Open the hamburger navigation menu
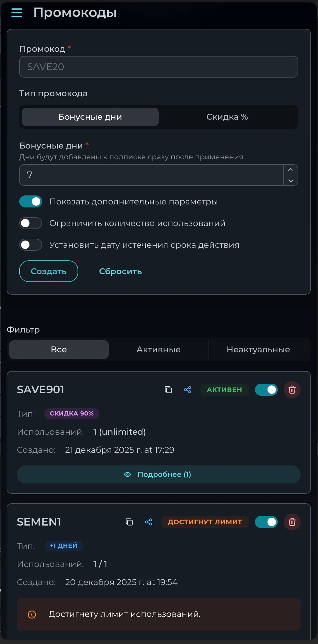Viewport: 318px width, 644px height. (17, 13)
